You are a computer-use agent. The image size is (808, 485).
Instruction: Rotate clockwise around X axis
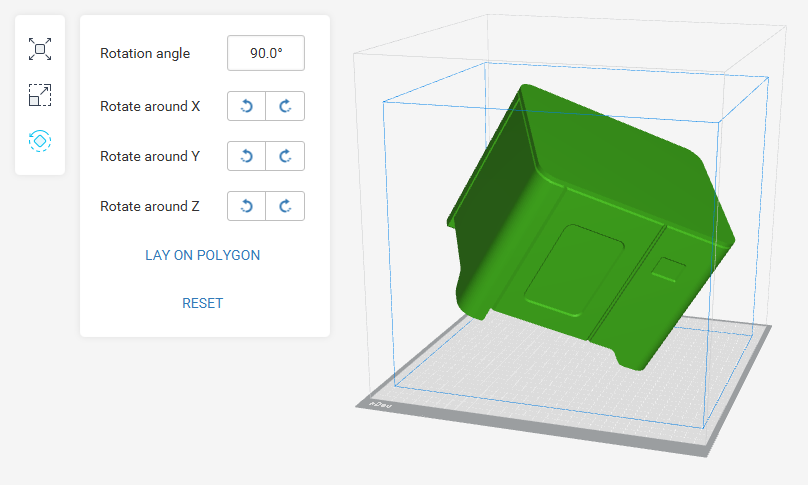[285, 106]
